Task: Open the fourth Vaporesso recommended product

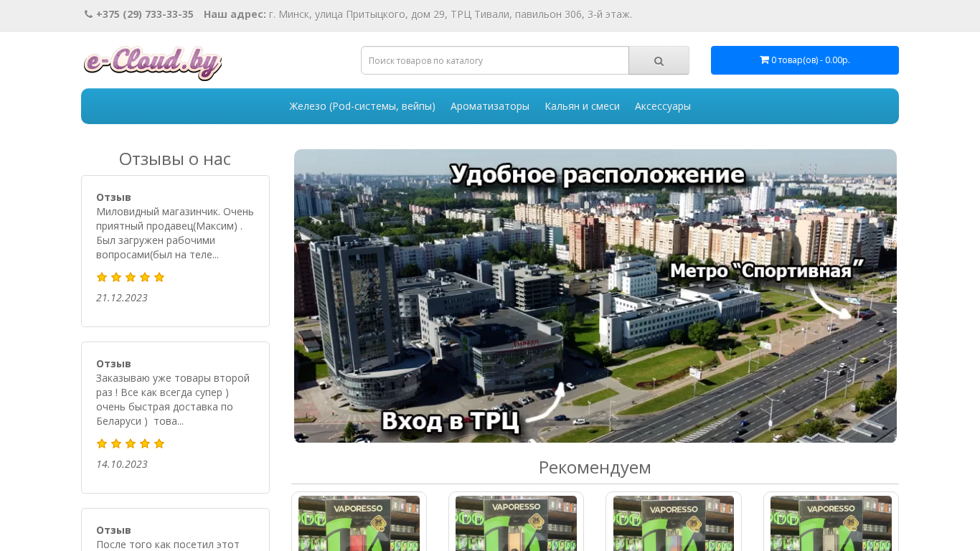Action: pyautogui.click(x=831, y=523)
